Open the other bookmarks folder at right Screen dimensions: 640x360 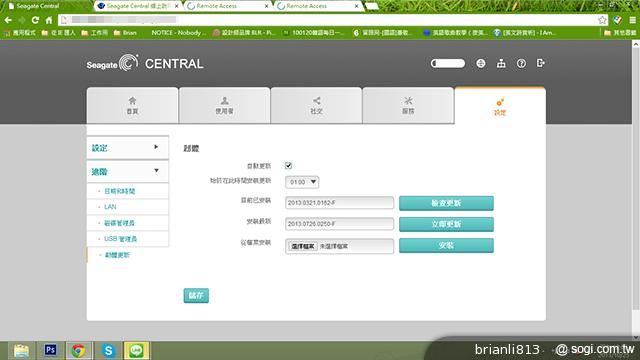[620, 33]
